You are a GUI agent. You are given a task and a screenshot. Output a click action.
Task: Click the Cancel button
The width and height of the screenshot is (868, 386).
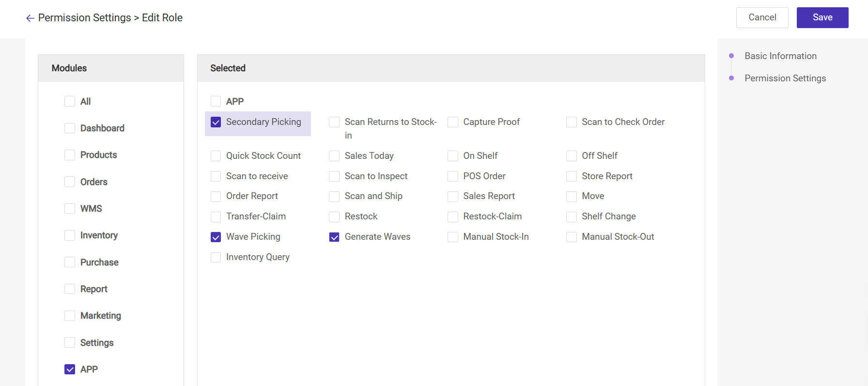(x=762, y=17)
